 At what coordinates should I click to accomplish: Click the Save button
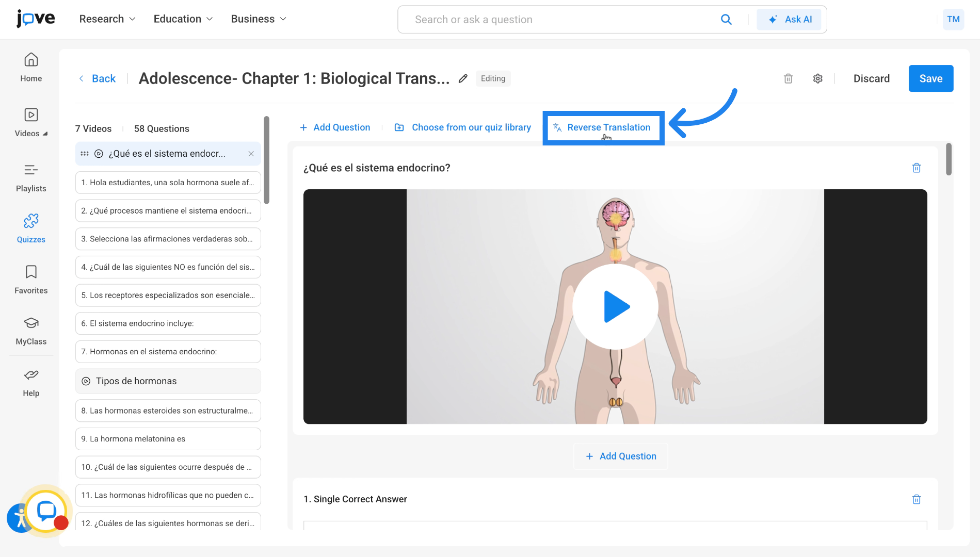pos(930,78)
